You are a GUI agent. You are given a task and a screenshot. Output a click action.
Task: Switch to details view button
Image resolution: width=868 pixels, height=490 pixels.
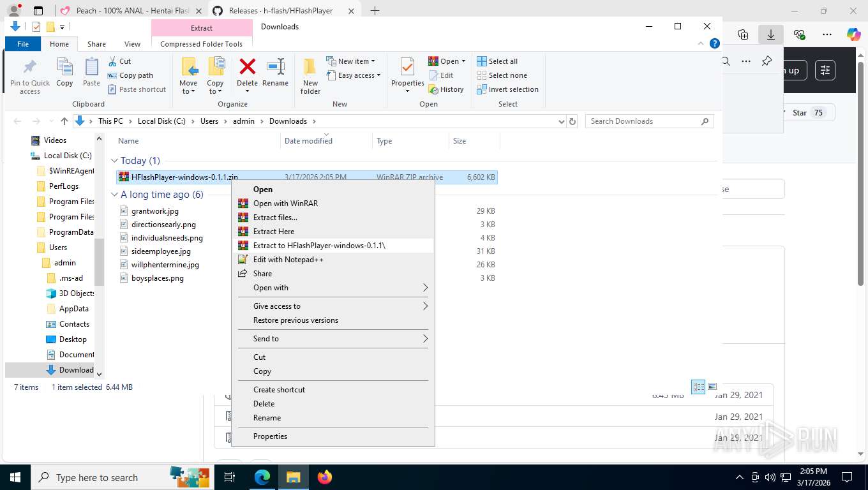click(x=698, y=387)
